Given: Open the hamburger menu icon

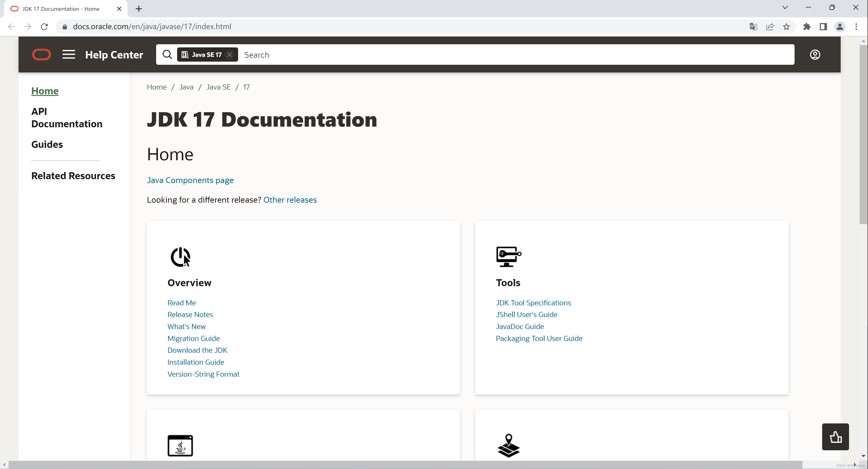Looking at the screenshot, I should click(68, 54).
